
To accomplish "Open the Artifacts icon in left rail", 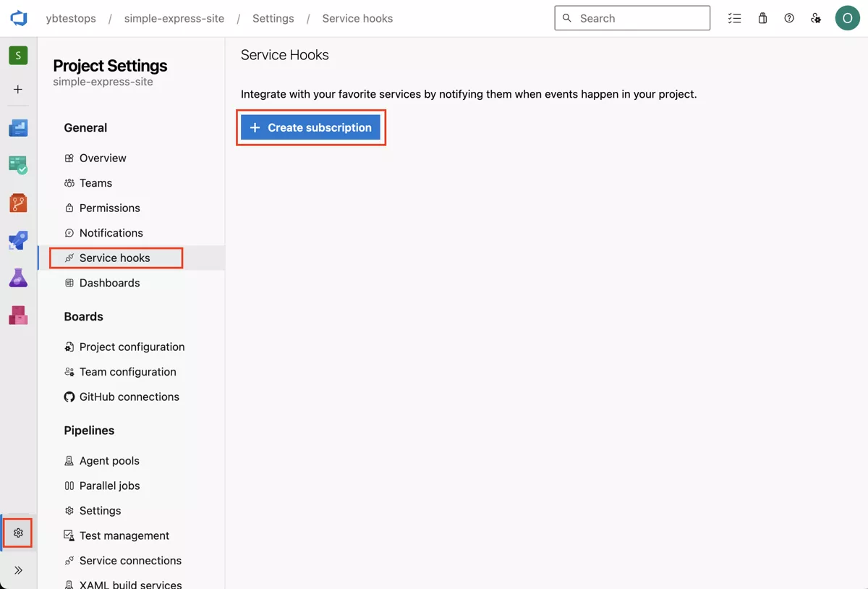I will tap(18, 315).
